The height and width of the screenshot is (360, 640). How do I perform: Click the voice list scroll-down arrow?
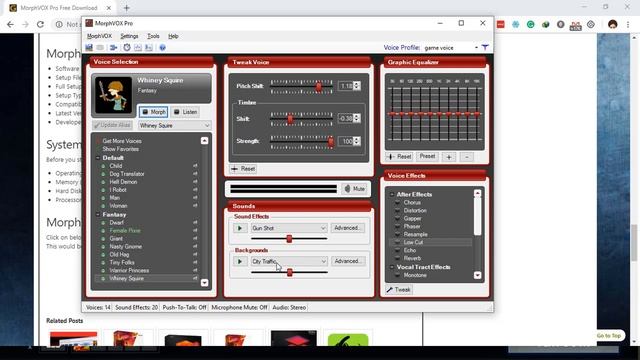[x=204, y=282]
